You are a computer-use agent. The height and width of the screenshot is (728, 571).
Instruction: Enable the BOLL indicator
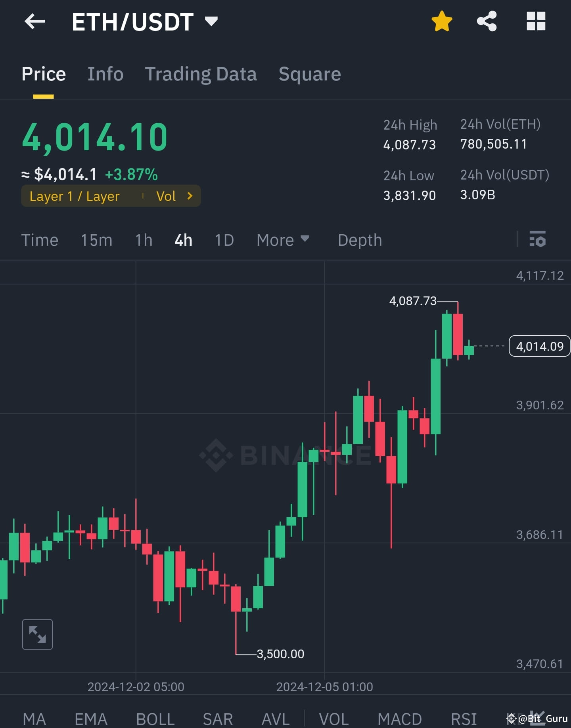[x=155, y=718]
